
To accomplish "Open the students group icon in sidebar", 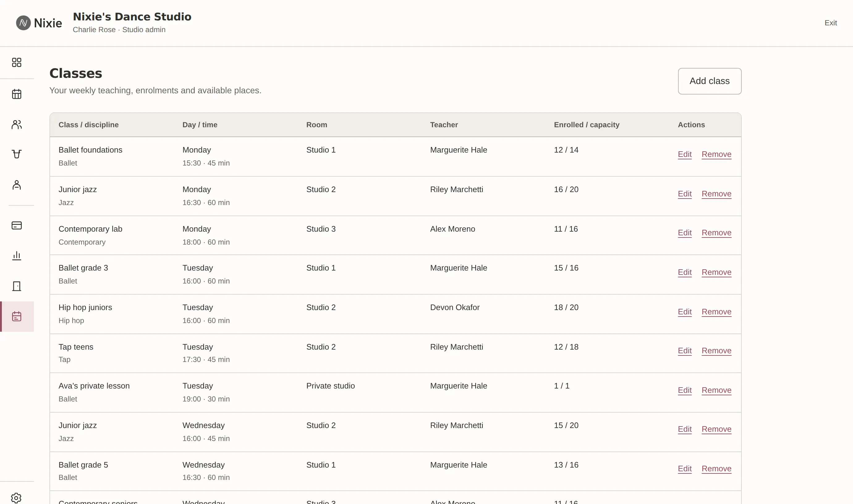I will (x=17, y=125).
